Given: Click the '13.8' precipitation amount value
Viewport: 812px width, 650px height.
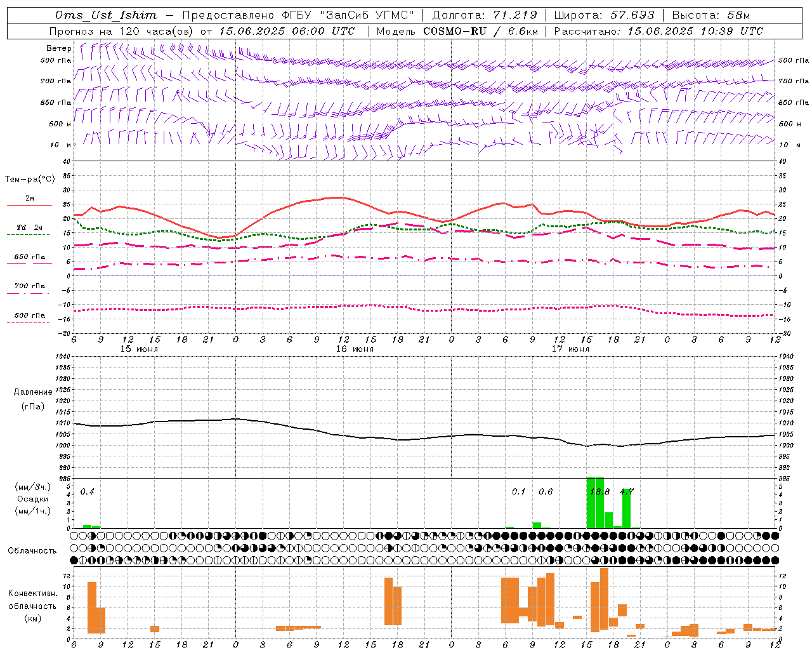Looking at the screenshot, I should (599, 492).
